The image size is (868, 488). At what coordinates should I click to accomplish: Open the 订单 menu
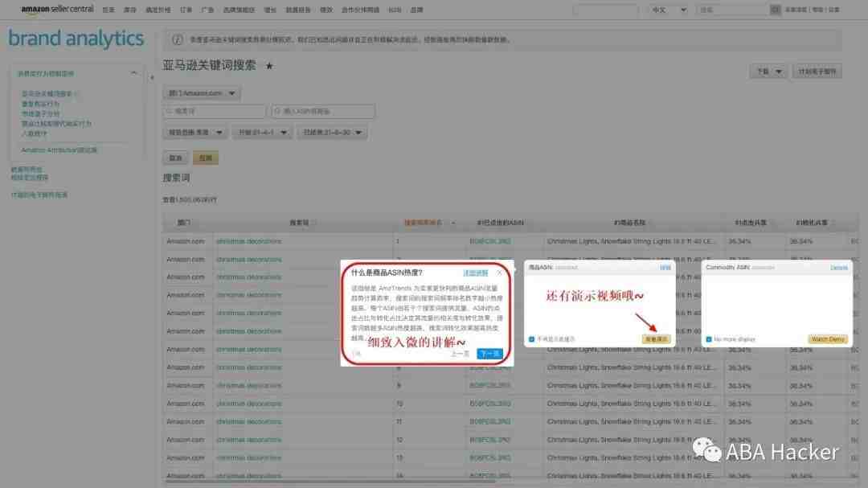pyautogui.click(x=186, y=10)
